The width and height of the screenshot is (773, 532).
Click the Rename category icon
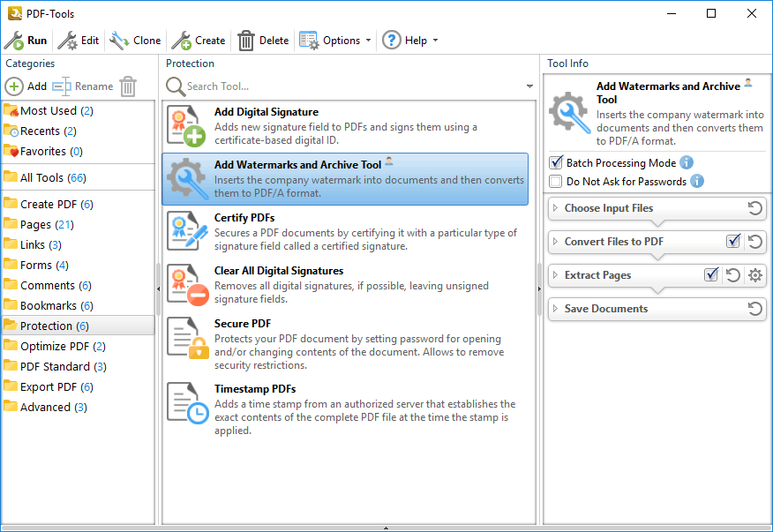tap(62, 86)
